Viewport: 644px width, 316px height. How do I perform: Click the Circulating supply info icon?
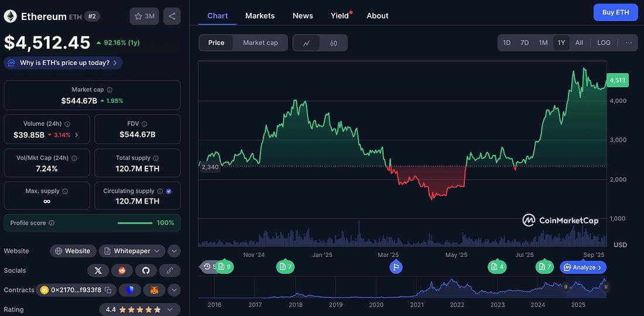tap(160, 191)
